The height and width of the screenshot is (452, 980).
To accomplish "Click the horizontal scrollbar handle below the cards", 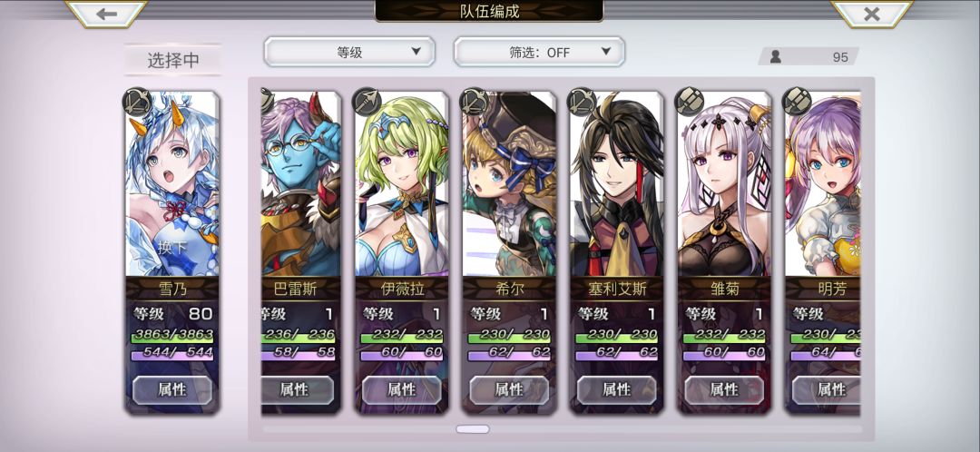I will point(473,429).
